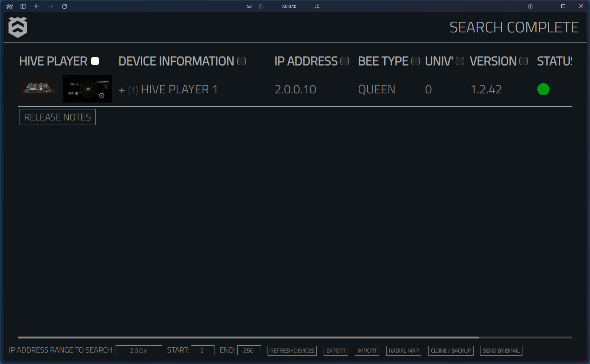Click the STATUS column header text
Image resolution: width=590 pixels, height=364 pixels.
(x=555, y=61)
